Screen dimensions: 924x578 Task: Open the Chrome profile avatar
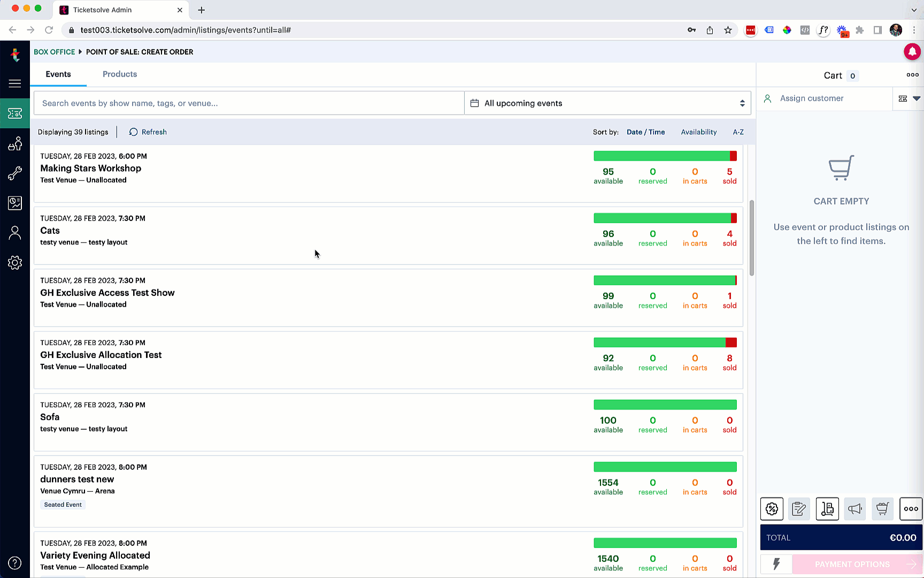(x=896, y=30)
